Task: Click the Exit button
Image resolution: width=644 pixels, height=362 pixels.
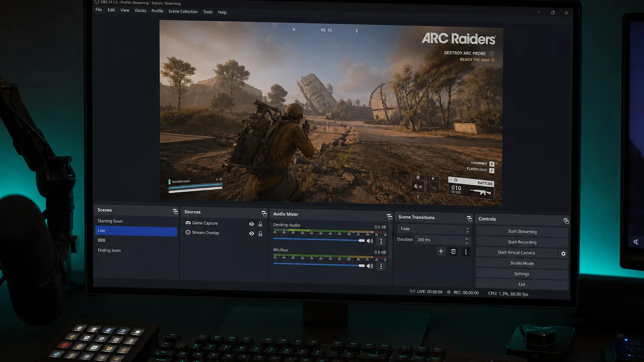Action: tap(522, 285)
